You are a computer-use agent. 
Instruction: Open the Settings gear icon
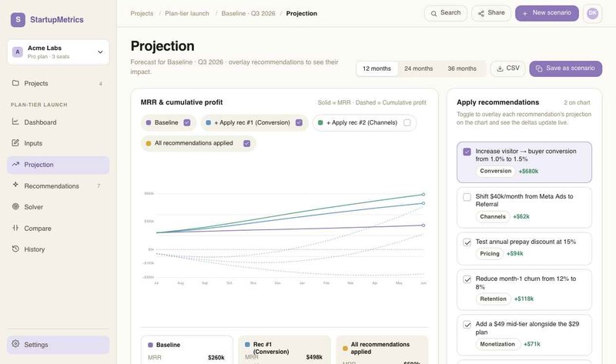(15, 344)
